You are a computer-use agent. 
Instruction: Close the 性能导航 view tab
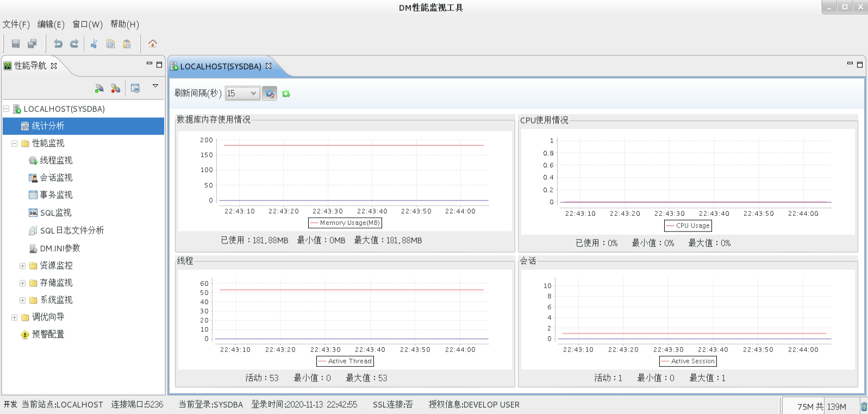54,66
